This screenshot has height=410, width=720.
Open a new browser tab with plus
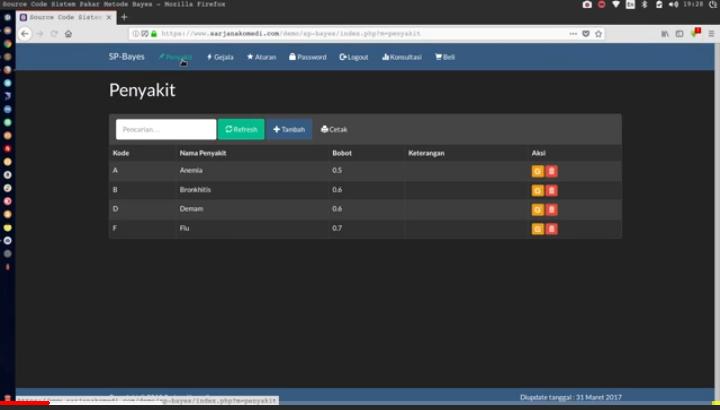(x=124, y=17)
